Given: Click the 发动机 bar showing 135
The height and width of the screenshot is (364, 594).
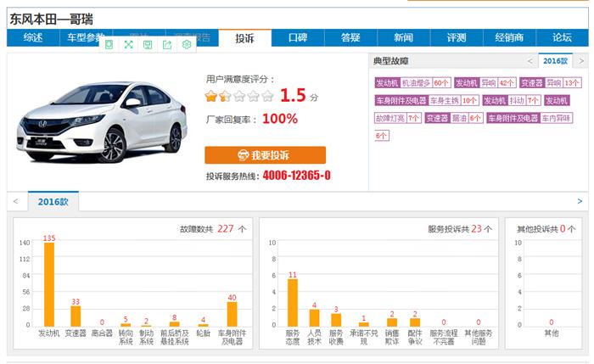Looking at the screenshot, I should pos(49,284).
